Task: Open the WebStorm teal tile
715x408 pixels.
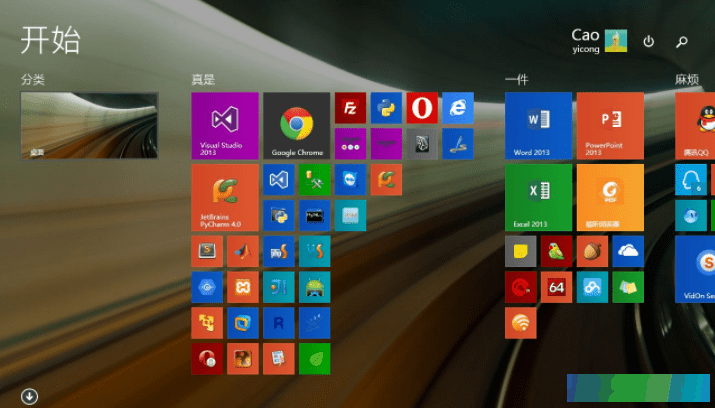Action: pos(315,251)
